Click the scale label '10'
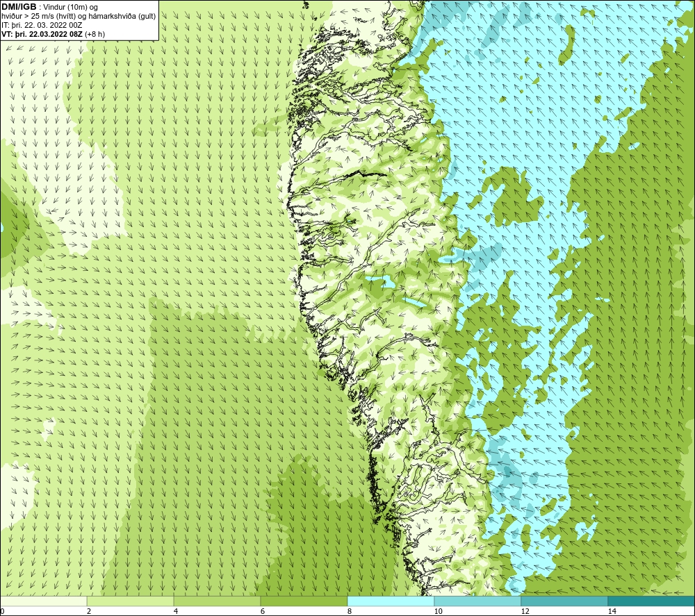The image size is (695, 616). point(438,611)
